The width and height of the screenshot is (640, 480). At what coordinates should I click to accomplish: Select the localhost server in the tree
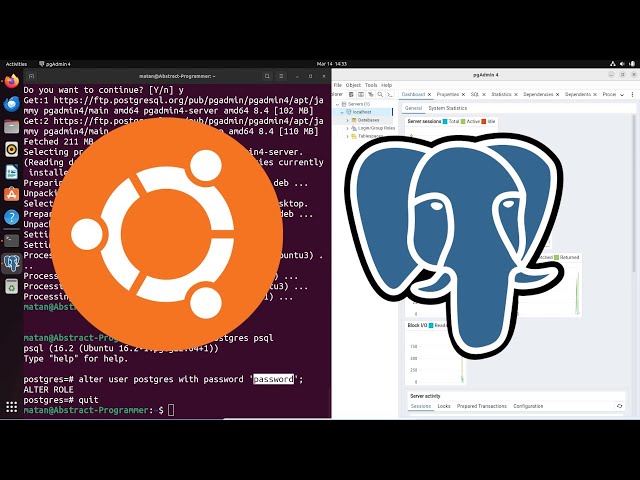coord(362,112)
